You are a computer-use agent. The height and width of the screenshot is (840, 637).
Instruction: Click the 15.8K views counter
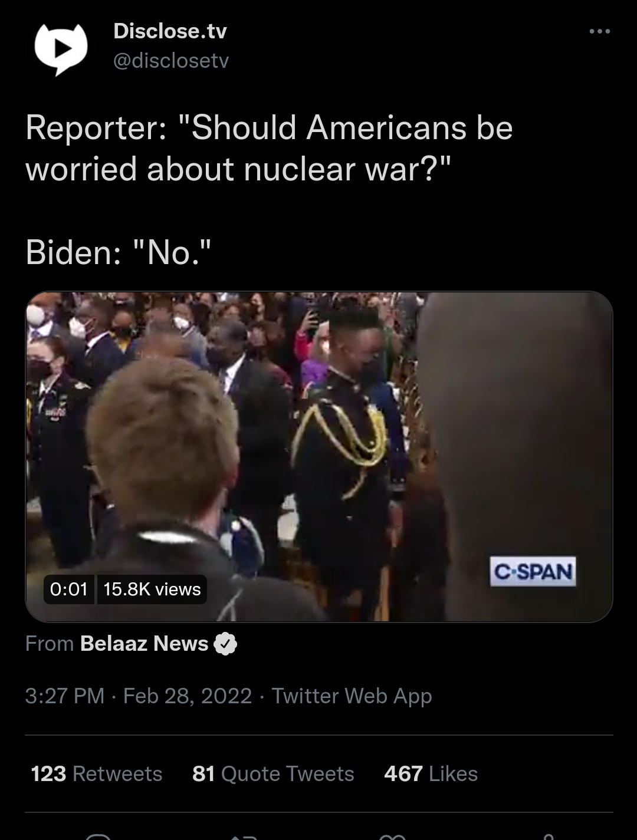tap(152, 589)
